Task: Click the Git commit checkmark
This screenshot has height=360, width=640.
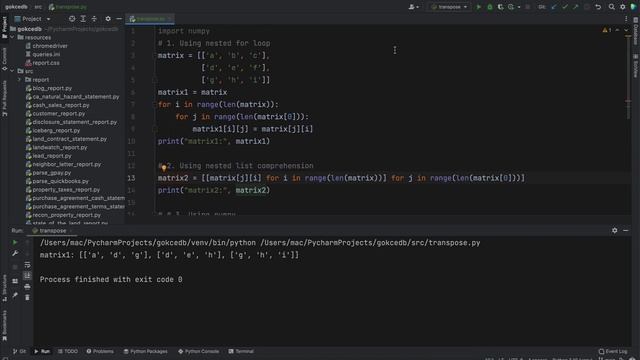Action: [564, 7]
